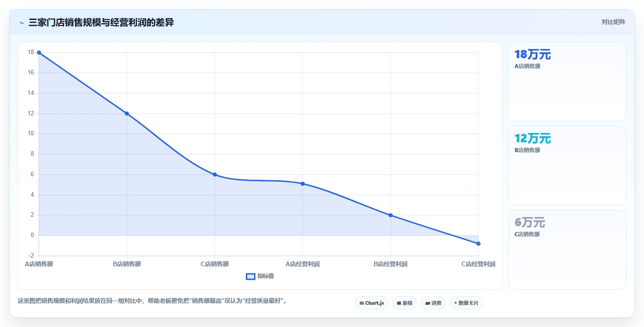Click the C店销售额 data point at 6

tap(215, 174)
